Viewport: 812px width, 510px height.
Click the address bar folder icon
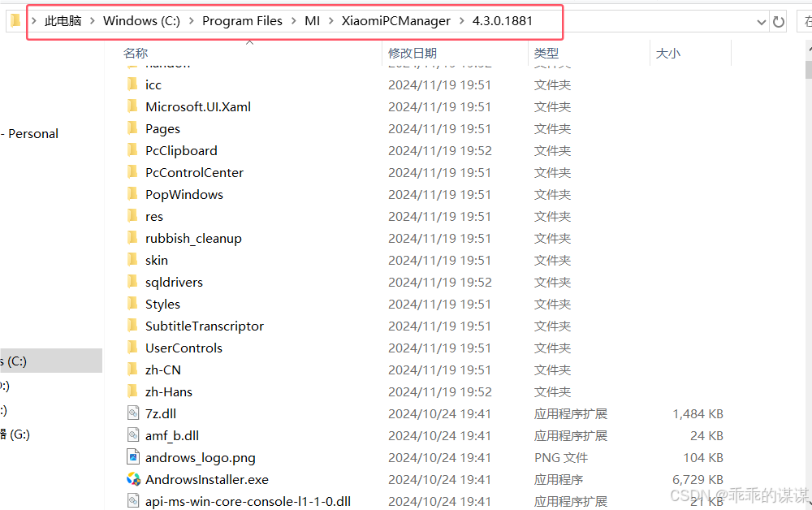coord(15,21)
